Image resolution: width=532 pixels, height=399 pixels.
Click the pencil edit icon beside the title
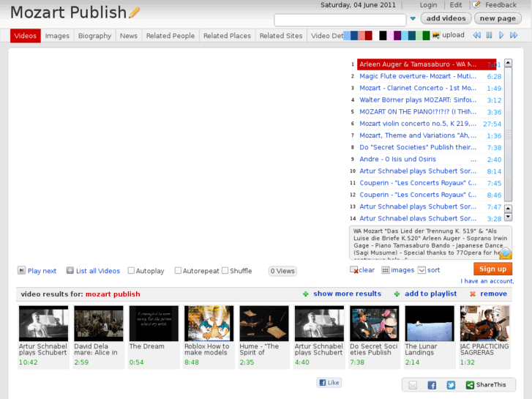(135, 13)
